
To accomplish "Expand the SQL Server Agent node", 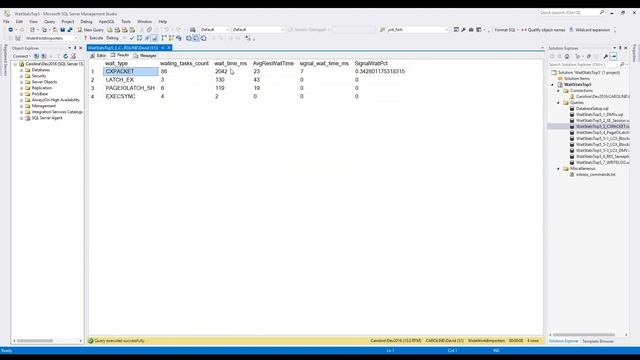I will (21, 118).
